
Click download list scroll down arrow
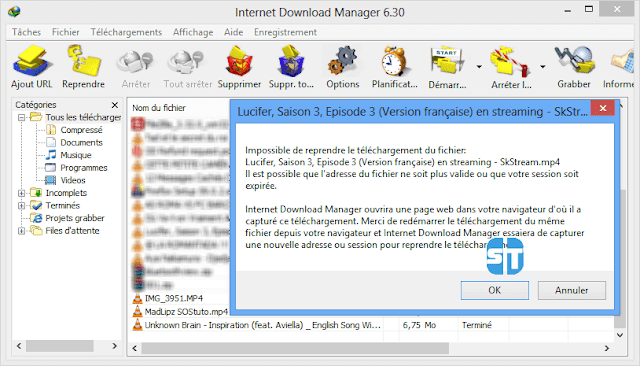620,335
